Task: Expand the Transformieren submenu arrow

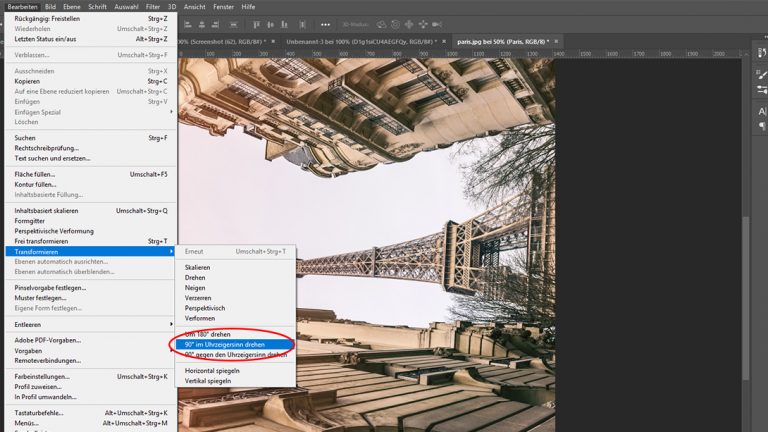Action: [171, 251]
